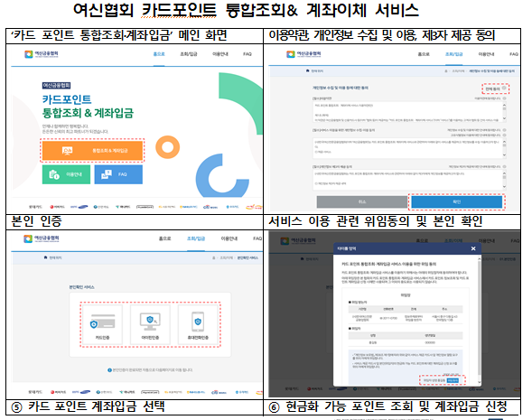Click the 위임장 heading text in popup

click(406, 295)
